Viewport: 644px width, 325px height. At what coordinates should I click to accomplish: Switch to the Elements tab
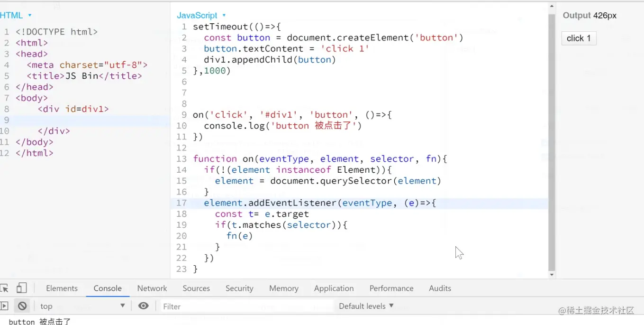62,288
